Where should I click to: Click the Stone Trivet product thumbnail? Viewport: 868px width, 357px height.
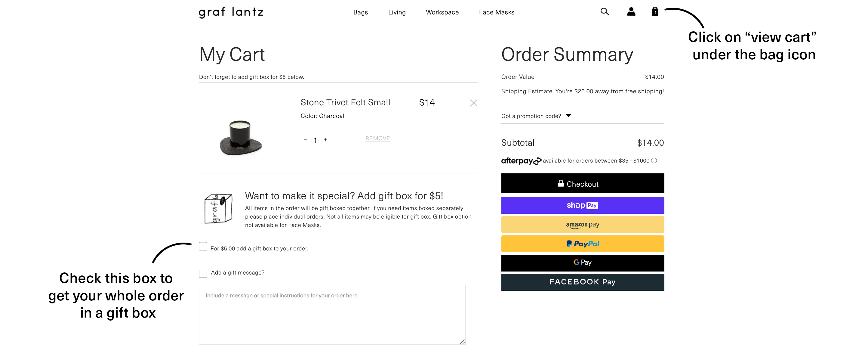(241, 138)
